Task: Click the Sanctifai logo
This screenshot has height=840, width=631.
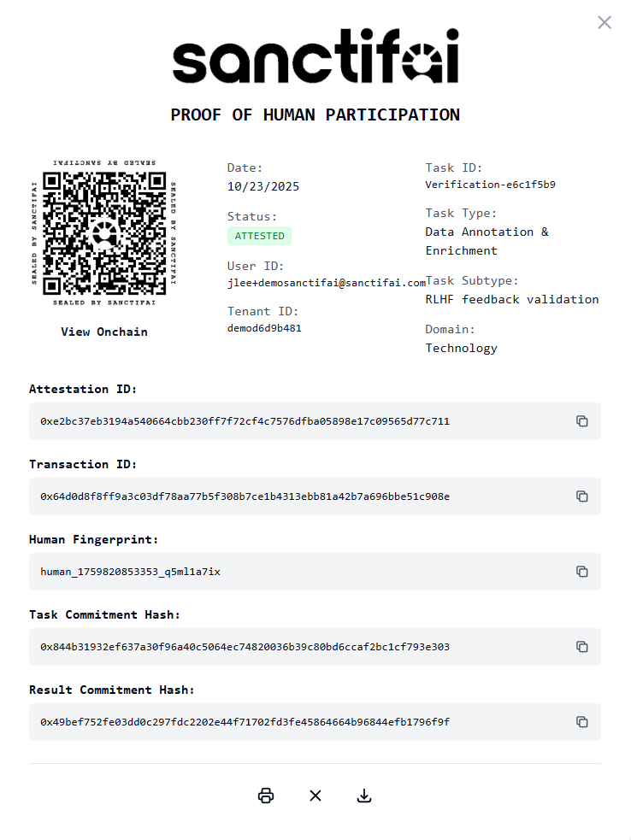Action: click(x=315, y=58)
